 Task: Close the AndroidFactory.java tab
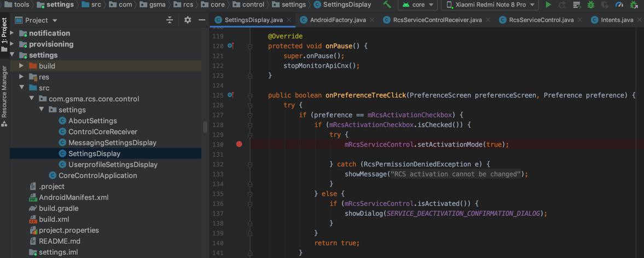(372, 20)
